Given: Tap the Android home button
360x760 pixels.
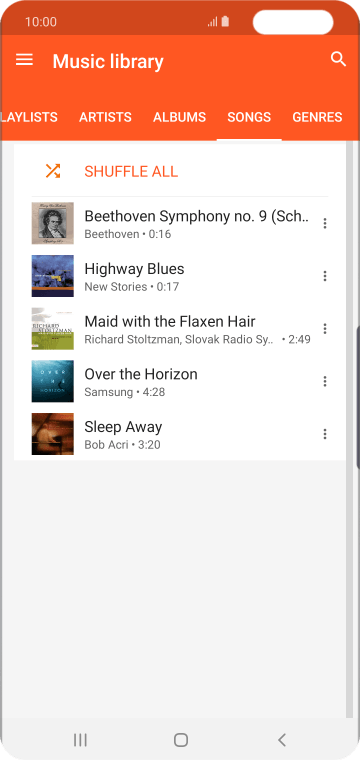Looking at the screenshot, I should (x=181, y=740).
